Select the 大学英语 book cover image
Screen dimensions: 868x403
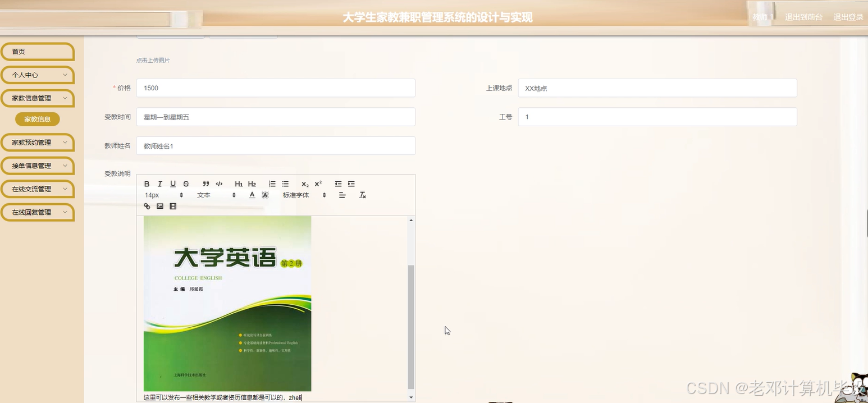tap(227, 304)
